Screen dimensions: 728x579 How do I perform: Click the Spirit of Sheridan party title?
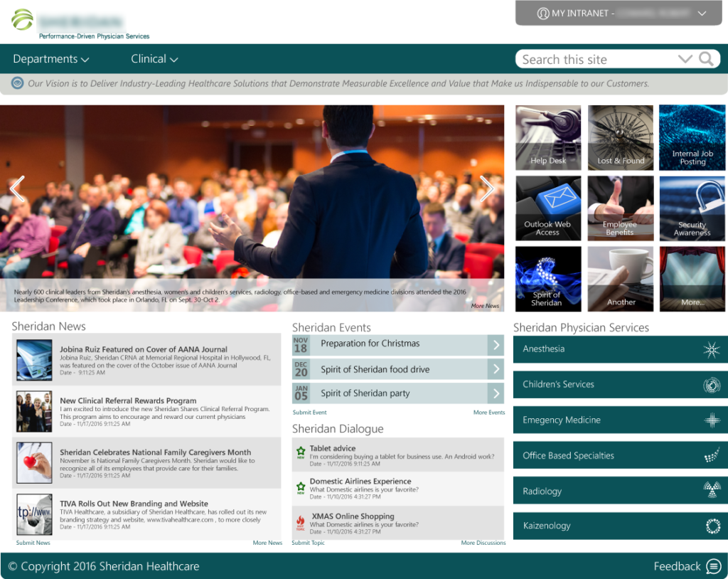(365, 393)
